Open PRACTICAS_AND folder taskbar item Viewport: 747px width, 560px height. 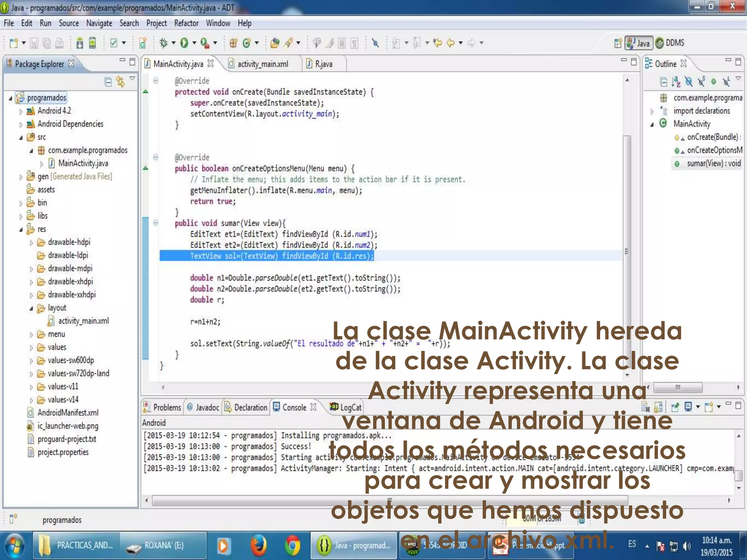pyautogui.click(x=76, y=545)
